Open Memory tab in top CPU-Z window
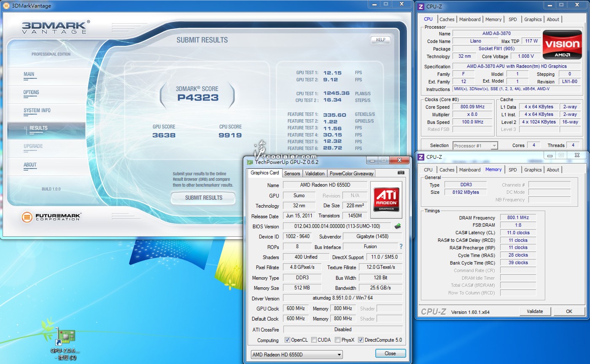Screen dimensions: 590x364 (x=493, y=19)
